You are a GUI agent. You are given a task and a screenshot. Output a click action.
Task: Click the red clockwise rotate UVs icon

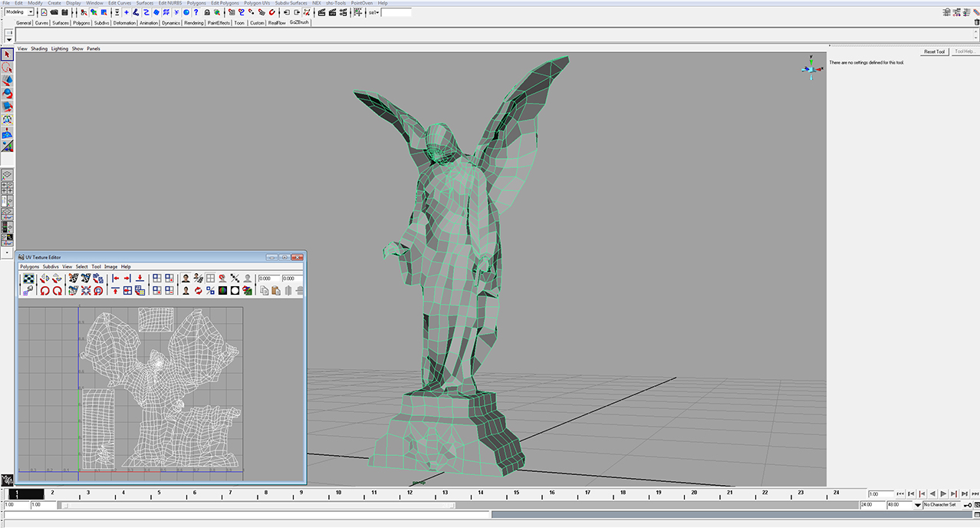tap(58, 291)
